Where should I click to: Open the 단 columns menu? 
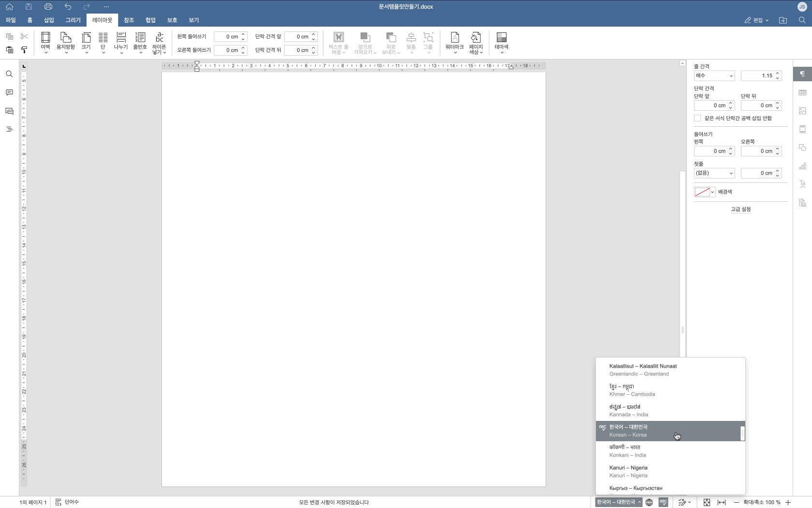(x=103, y=43)
